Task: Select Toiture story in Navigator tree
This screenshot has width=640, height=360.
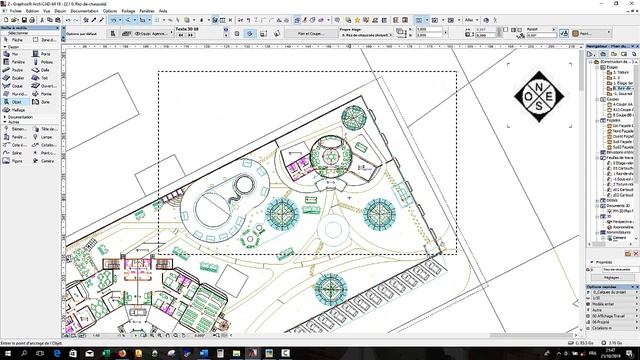Action: pos(618,72)
